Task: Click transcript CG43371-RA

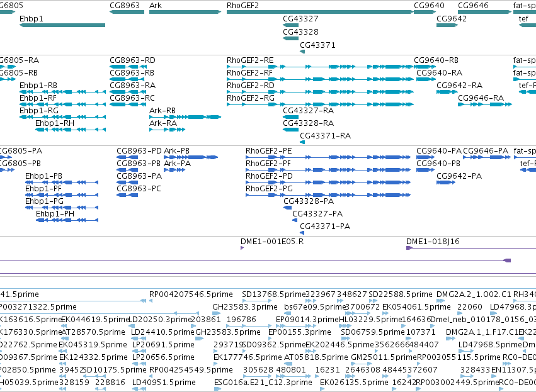Action: [x=302, y=142]
